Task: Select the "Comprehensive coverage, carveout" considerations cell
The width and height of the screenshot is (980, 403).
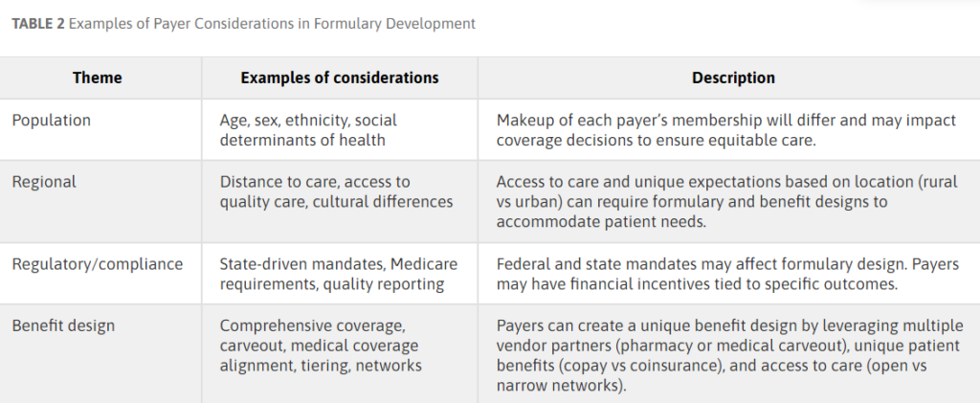Action: pos(320,345)
